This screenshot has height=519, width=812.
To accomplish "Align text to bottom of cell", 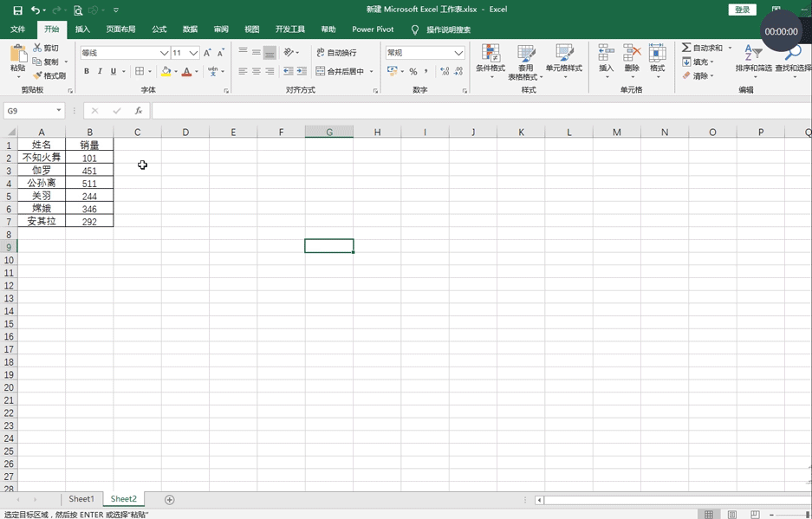I will [270, 52].
